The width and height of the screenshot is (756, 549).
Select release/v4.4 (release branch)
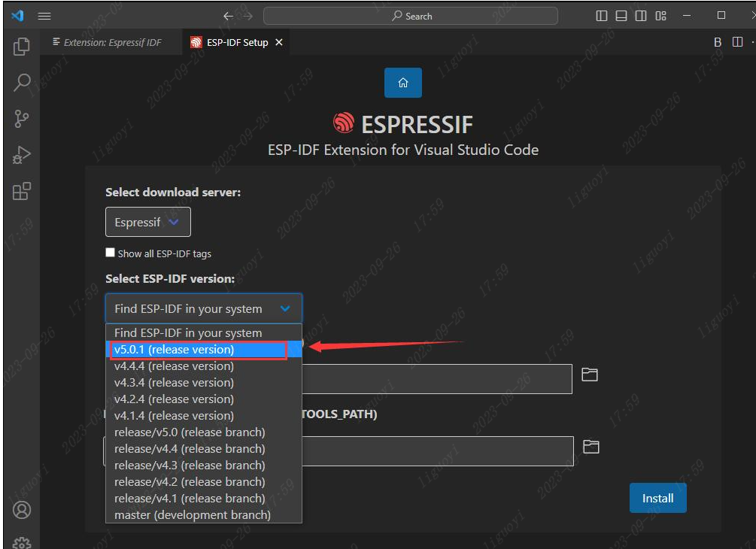203,449
